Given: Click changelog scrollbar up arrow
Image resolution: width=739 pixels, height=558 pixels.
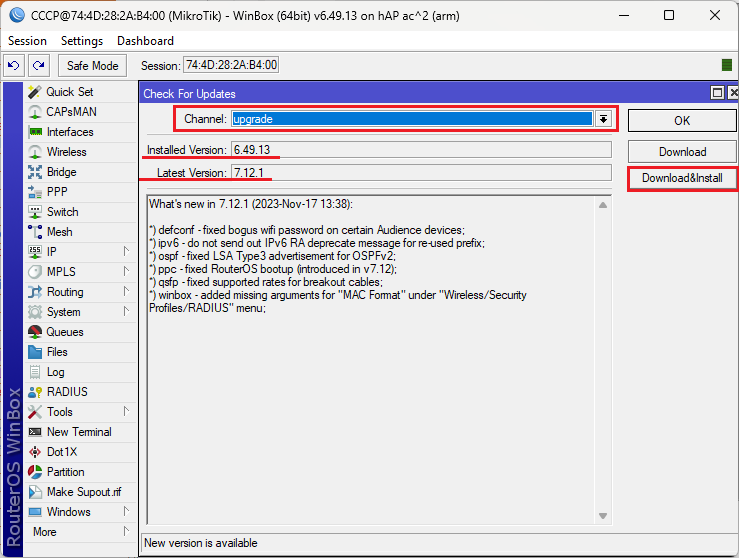Looking at the screenshot, I should point(603,205).
